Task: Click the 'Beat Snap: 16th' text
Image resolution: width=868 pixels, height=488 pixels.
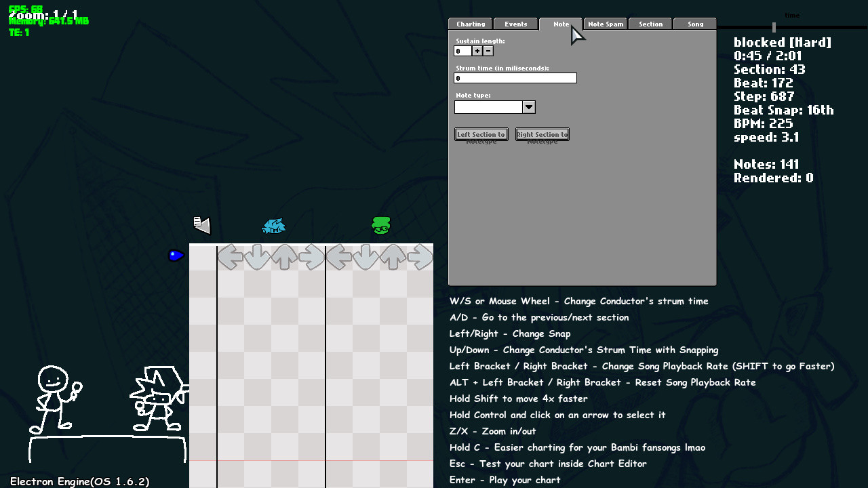Action: coord(784,110)
